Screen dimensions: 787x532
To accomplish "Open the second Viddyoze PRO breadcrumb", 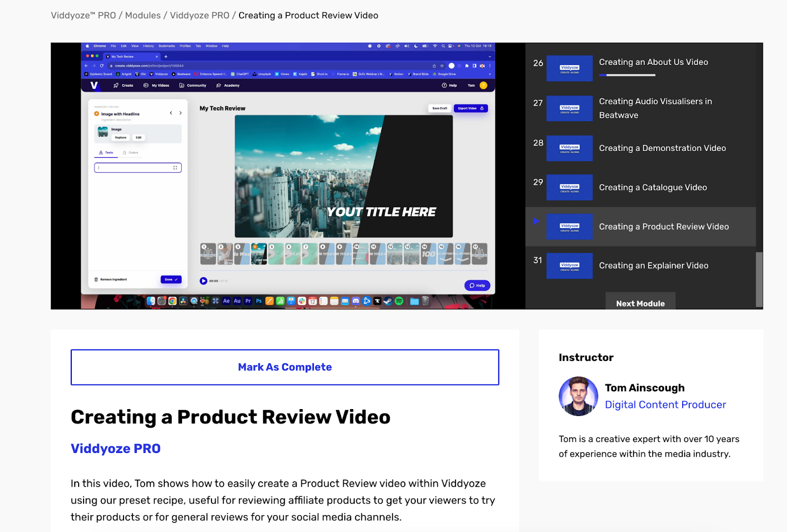I will coord(200,15).
